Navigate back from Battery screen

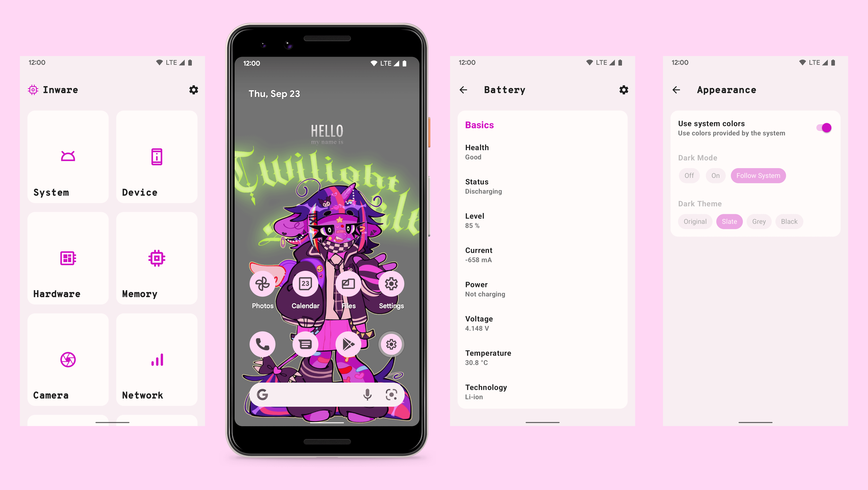click(x=465, y=90)
